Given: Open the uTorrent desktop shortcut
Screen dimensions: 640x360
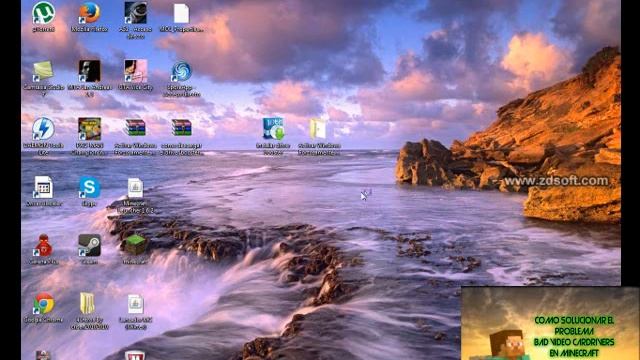Looking at the screenshot, I should pyautogui.click(x=43, y=13).
